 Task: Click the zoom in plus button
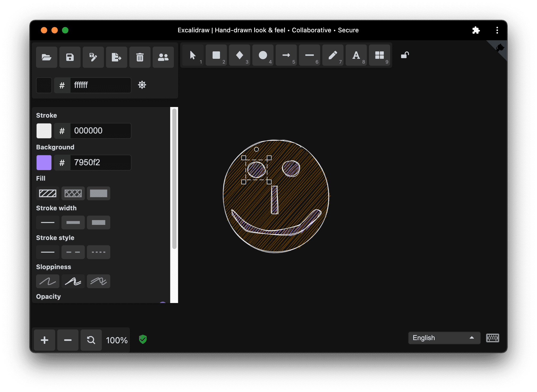(45, 340)
